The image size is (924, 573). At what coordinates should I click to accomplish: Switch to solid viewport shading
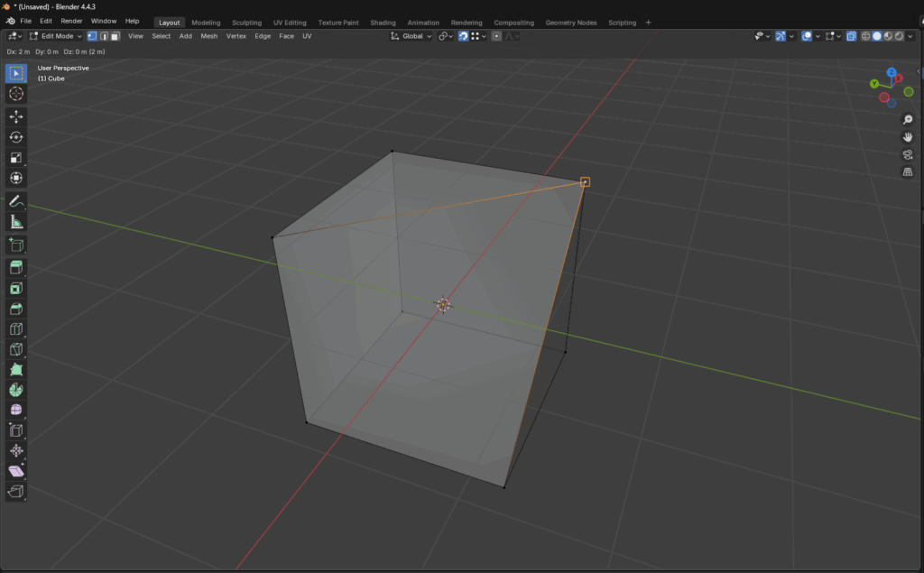click(877, 36)
